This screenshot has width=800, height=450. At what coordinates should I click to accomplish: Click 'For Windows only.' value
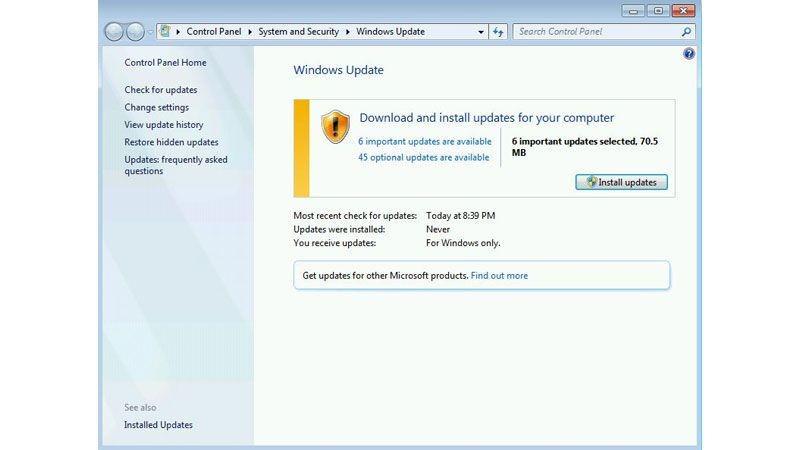pos(463,243)
